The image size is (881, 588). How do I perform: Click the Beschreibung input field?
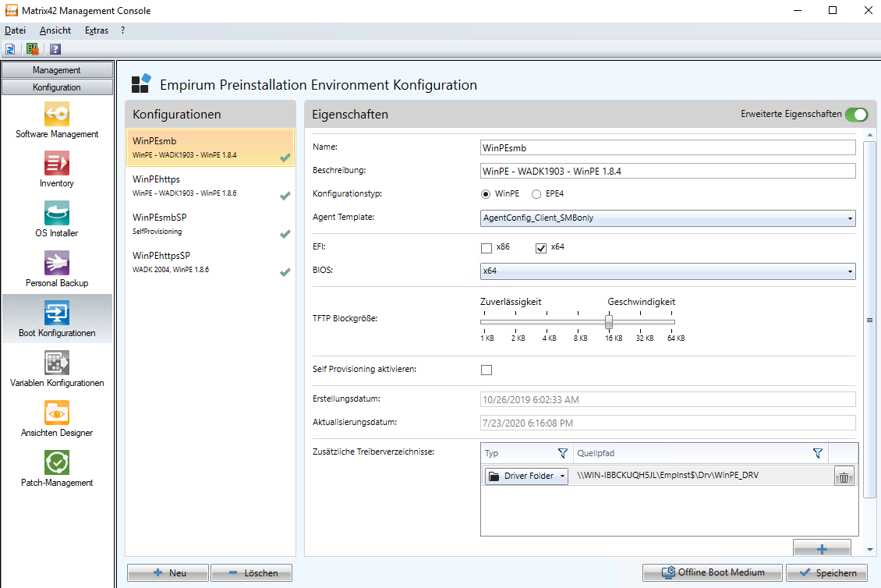[x=667, y=171]
